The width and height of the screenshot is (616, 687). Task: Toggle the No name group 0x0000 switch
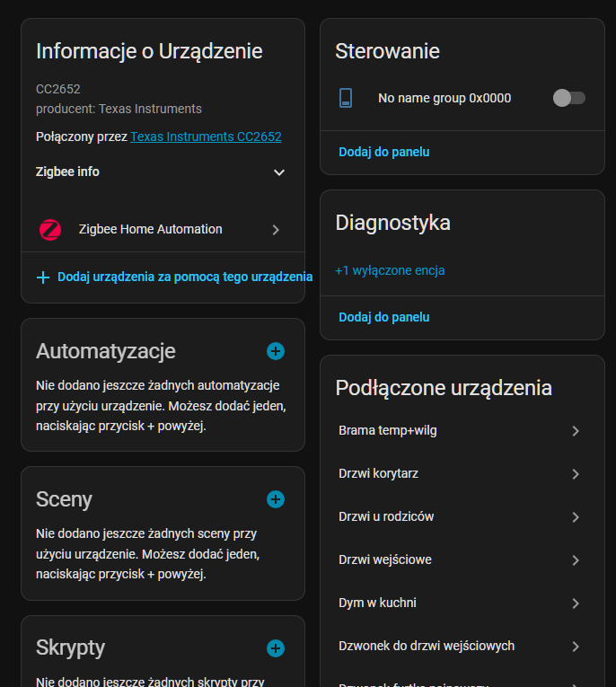(x=569, y=98)
